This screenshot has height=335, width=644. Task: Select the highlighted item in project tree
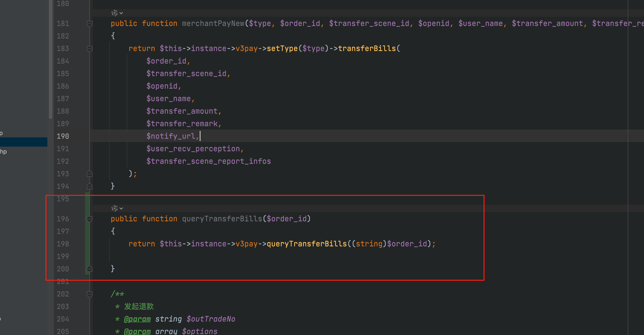point(23,142)
